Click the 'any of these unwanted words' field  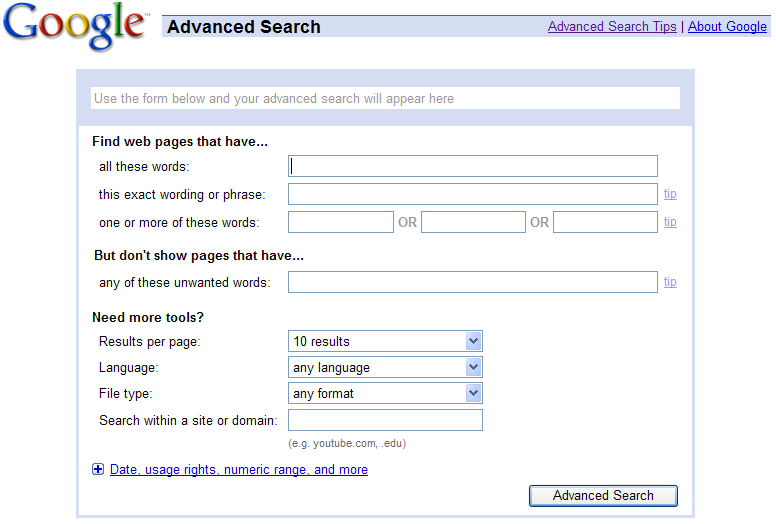tap(473, 282)
